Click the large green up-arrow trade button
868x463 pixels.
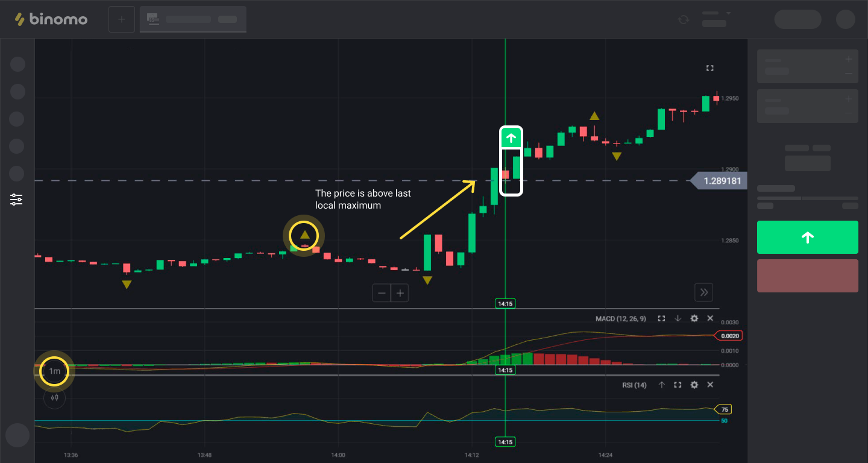[x=807, y=238]
